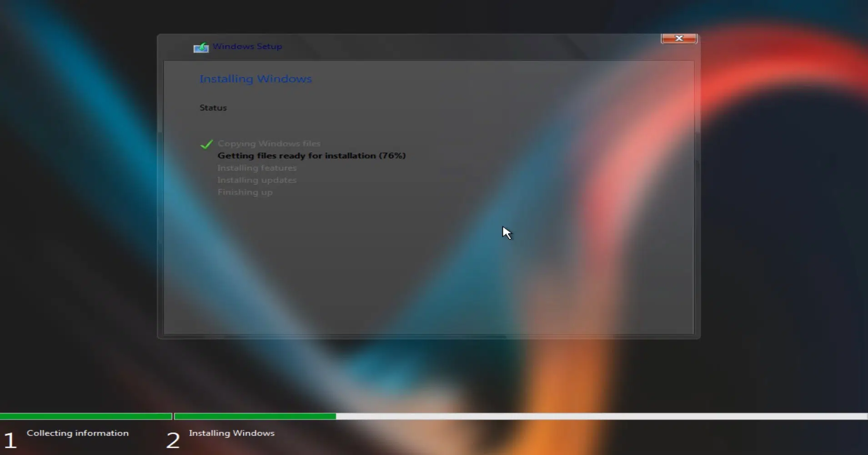The height and width of the screenshot is (455, 868).
Task: Select the 'Windows Setup' title text
Action: [x=247, y=46]
